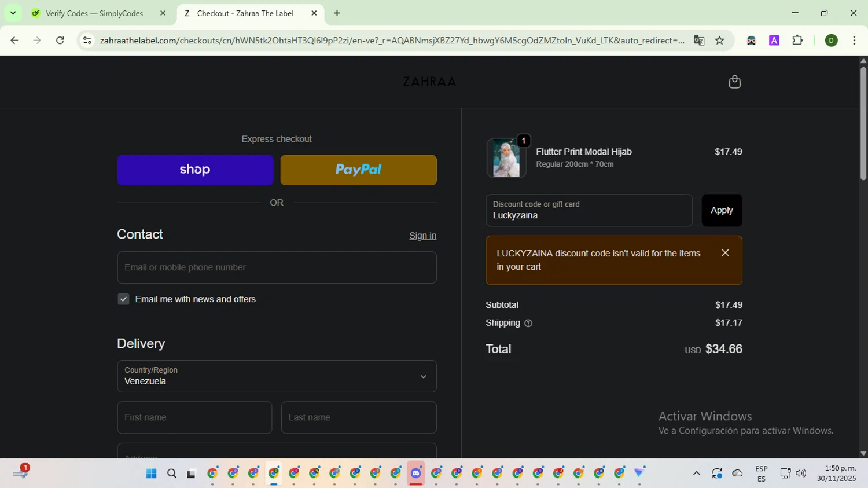This screenshot has width=868, height=488.
Task: Bookmark this page with star icon
Action: (x=720, y=41)
